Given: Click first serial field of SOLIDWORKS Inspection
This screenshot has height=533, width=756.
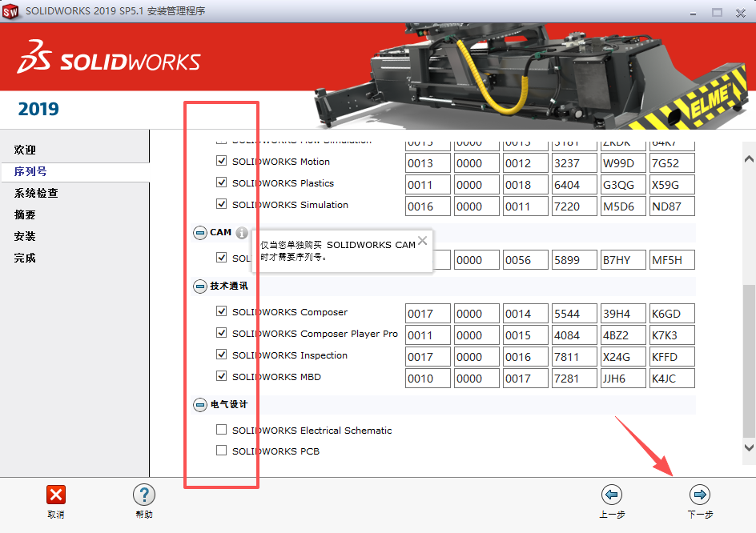Looking at the screenshot, I should pyautogui.click(x=428, y=355).
